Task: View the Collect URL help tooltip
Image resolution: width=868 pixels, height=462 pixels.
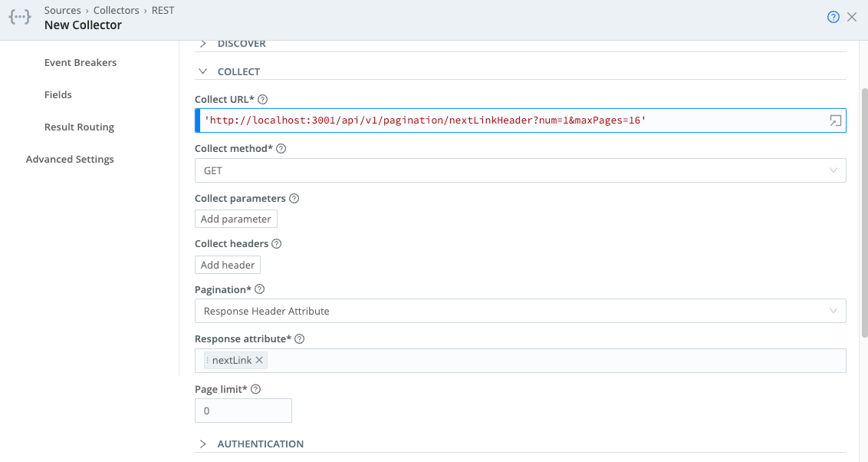Action: pos(261,99)
